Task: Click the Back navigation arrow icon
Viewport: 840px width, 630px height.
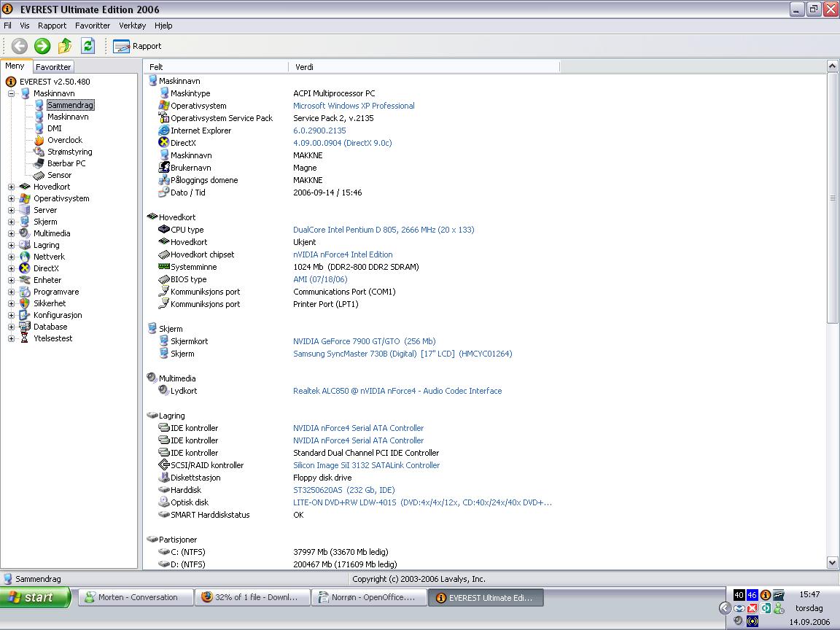Action: (19, 46)
